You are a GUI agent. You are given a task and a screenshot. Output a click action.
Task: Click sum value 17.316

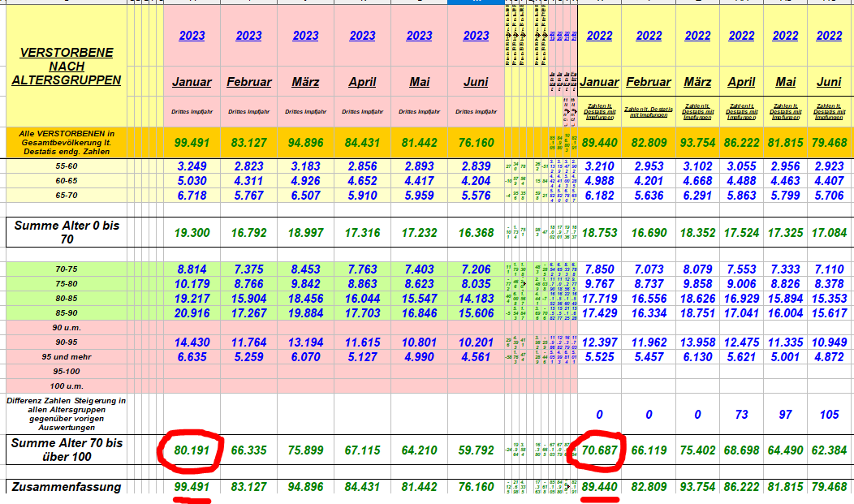point(362,233)
